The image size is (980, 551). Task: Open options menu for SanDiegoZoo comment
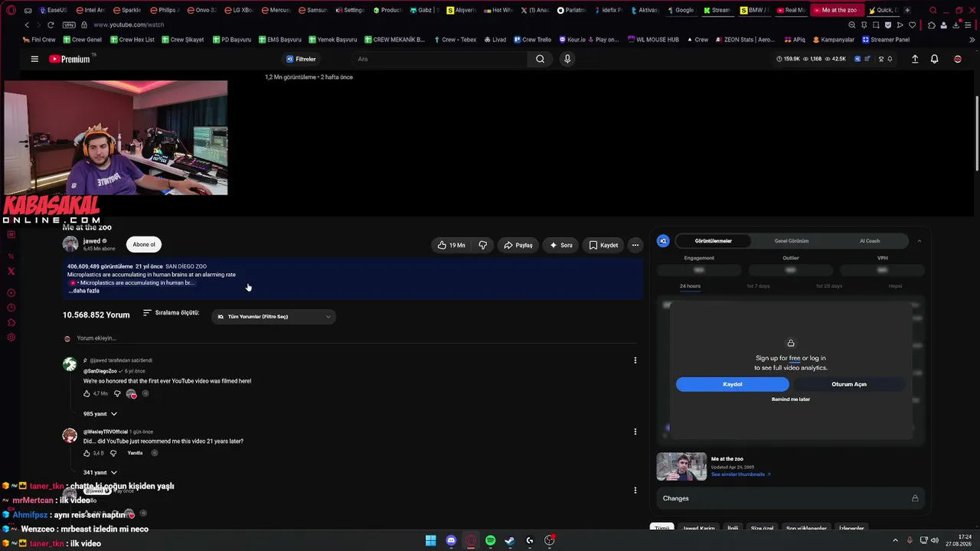tap(635, 360)
